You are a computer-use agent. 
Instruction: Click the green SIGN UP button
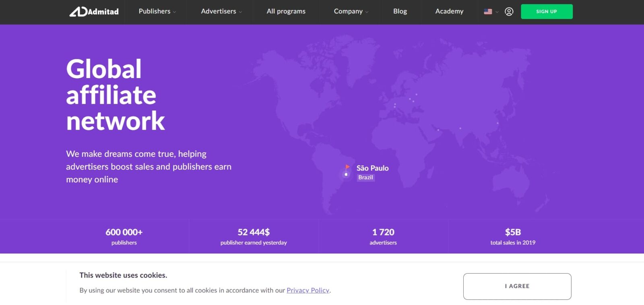point(547,12)
